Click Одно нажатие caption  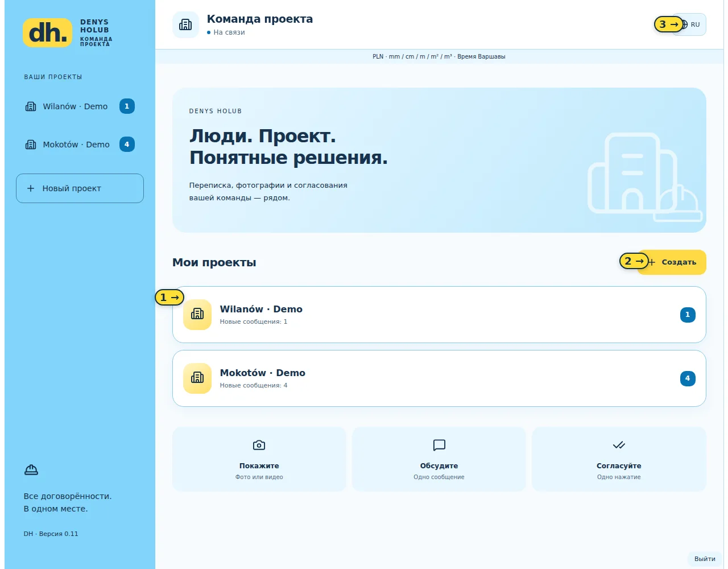(x=619, y=477)
